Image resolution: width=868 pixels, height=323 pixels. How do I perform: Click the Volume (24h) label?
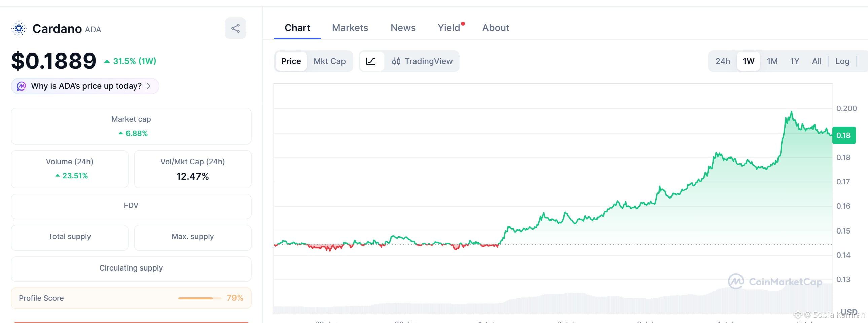[69, 162]
